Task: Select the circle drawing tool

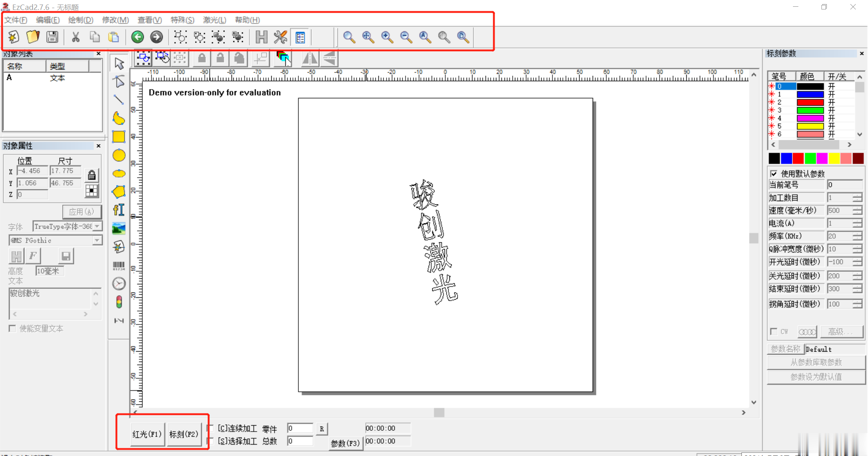Action: 119,155
